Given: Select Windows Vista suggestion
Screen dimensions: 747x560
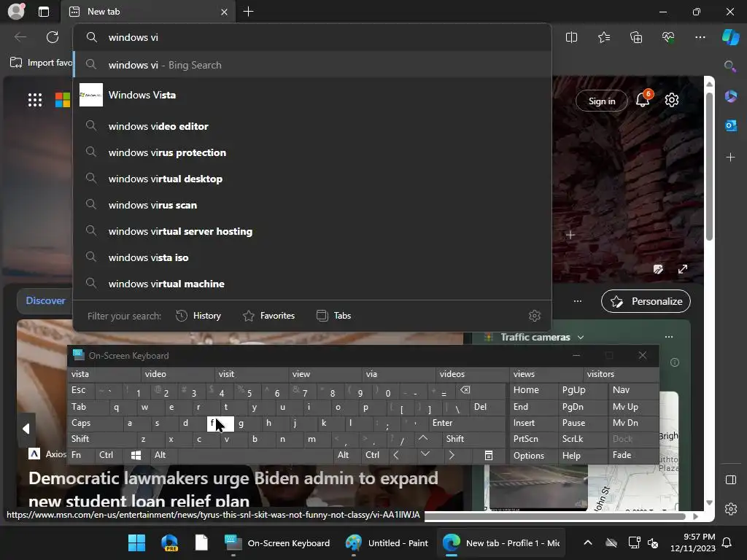Looking at the screenshot, I should (x=312, y=96).
